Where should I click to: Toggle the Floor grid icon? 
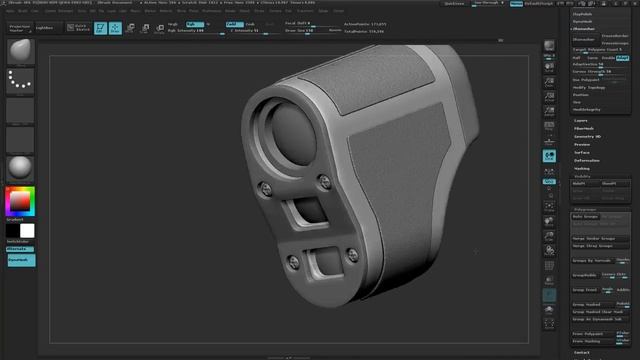pos(549,140)
